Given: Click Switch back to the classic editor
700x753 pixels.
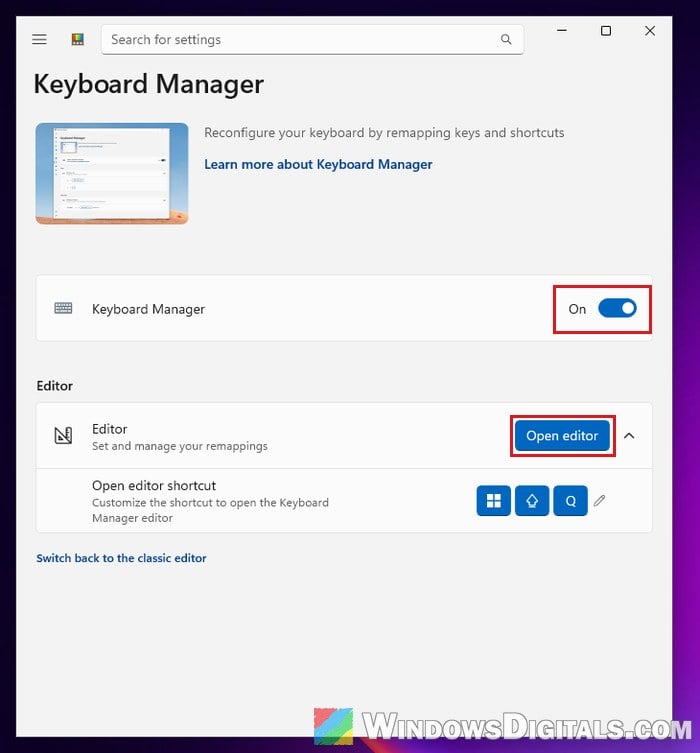Looking at the screenshot, I should click(x=121, y=558).
